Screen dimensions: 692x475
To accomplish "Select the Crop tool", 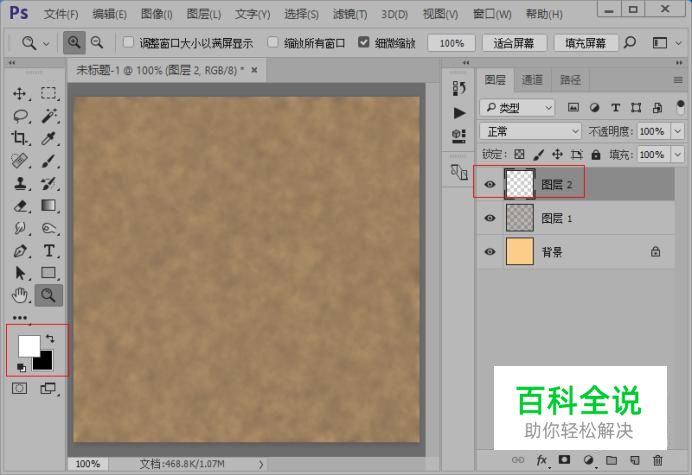I will click(19, 139).
